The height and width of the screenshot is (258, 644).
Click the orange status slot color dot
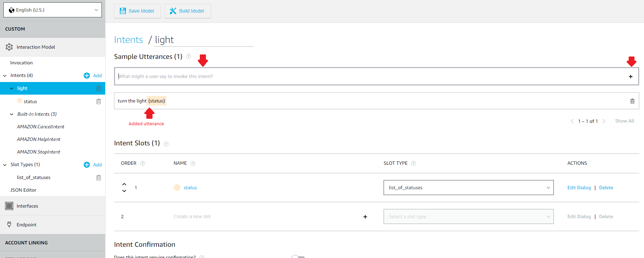177,188
